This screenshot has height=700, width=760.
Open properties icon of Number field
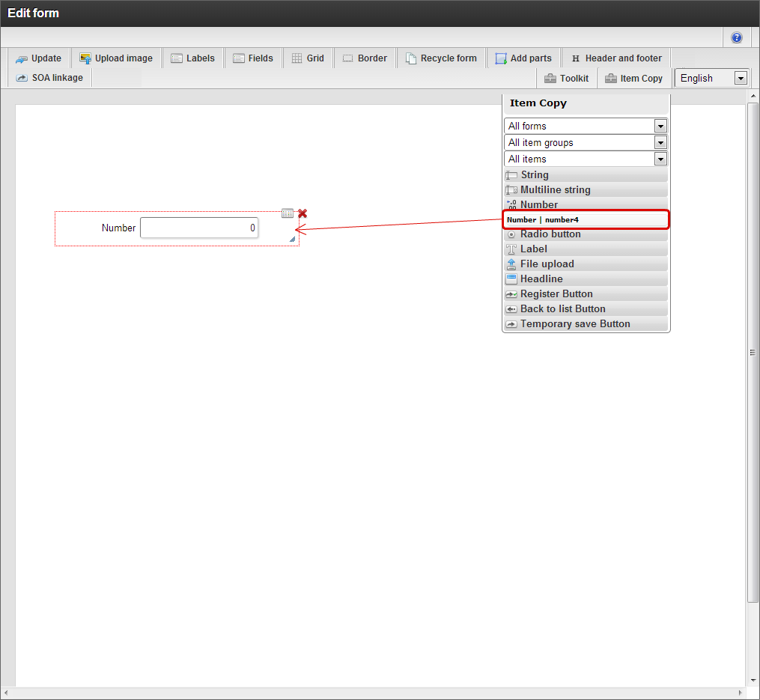288,213
